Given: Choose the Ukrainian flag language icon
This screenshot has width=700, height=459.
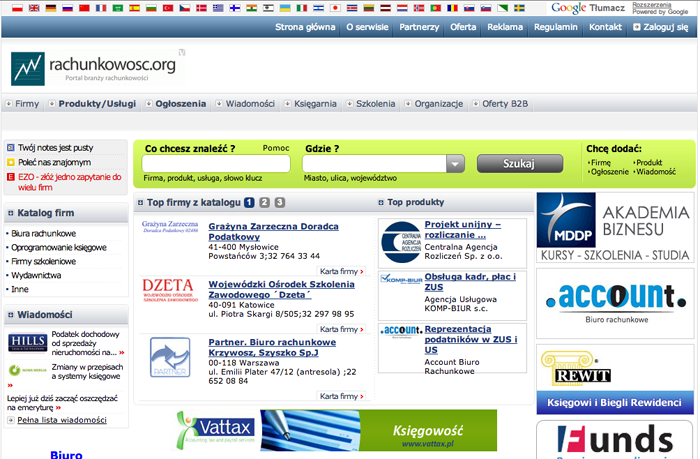Looking at the screenshot, I should [285, 8].
